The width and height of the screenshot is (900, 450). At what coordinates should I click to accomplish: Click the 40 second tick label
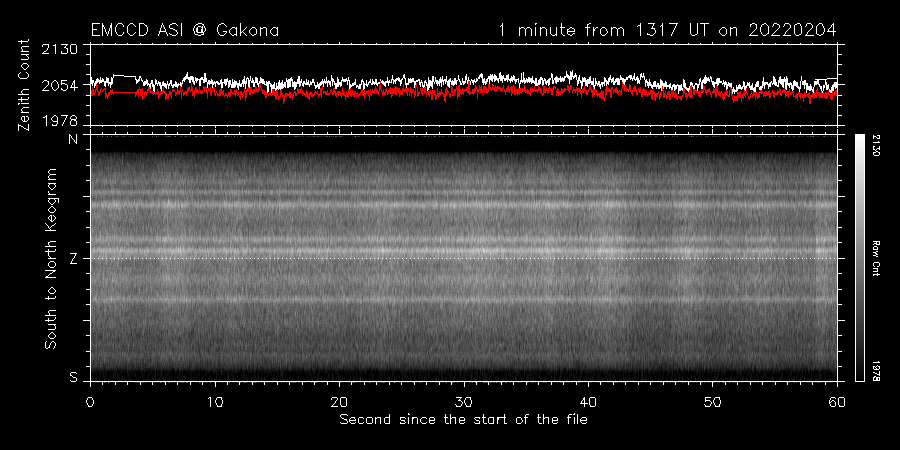(x=588, y=401)
